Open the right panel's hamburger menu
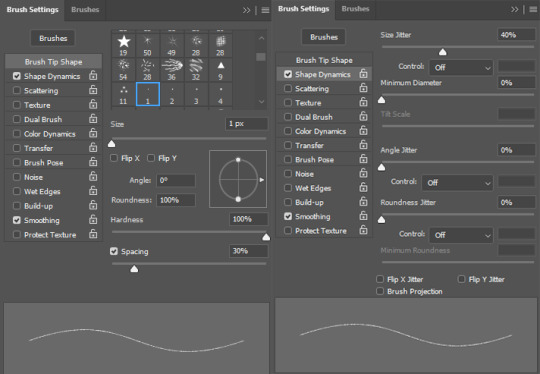Image resolution: width=540 pixels, height=374 pixels. click(533, 9)
